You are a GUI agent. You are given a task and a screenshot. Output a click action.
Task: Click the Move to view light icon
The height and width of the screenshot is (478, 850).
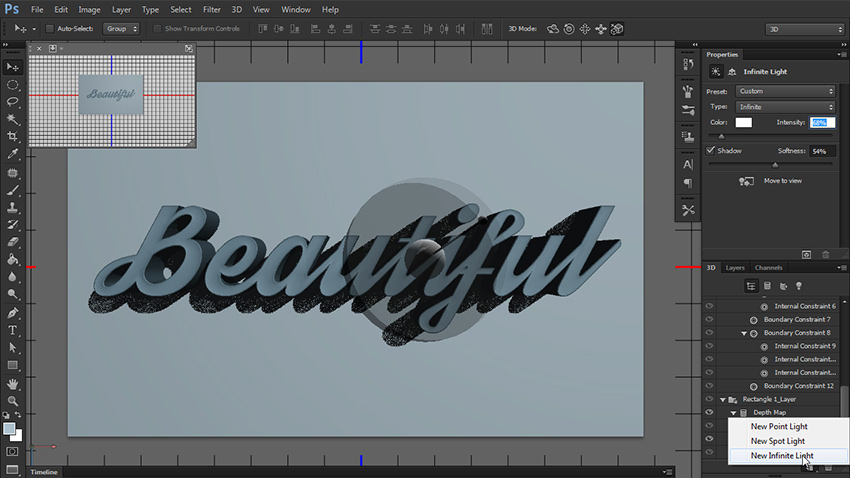(x=746, y=181)
